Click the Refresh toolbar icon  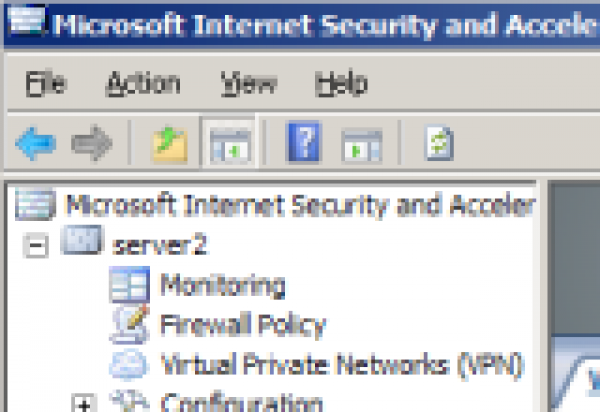click(438, 143)
